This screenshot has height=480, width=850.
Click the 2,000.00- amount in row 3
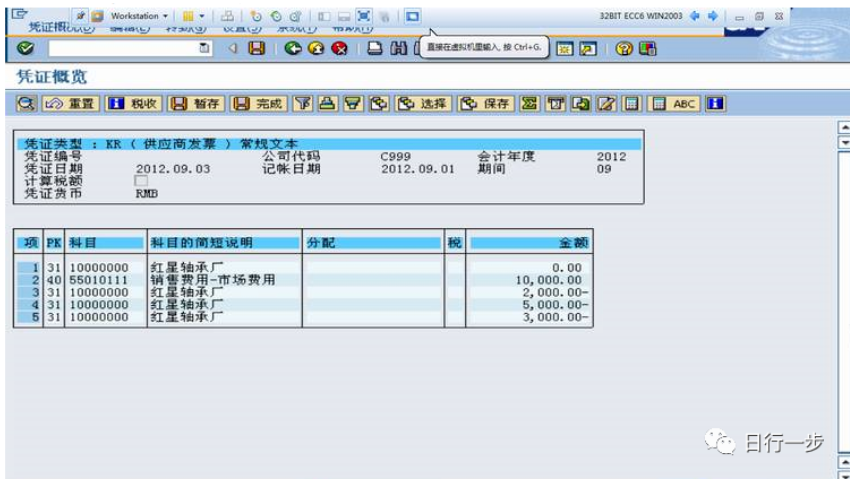(x=555, y=292)
